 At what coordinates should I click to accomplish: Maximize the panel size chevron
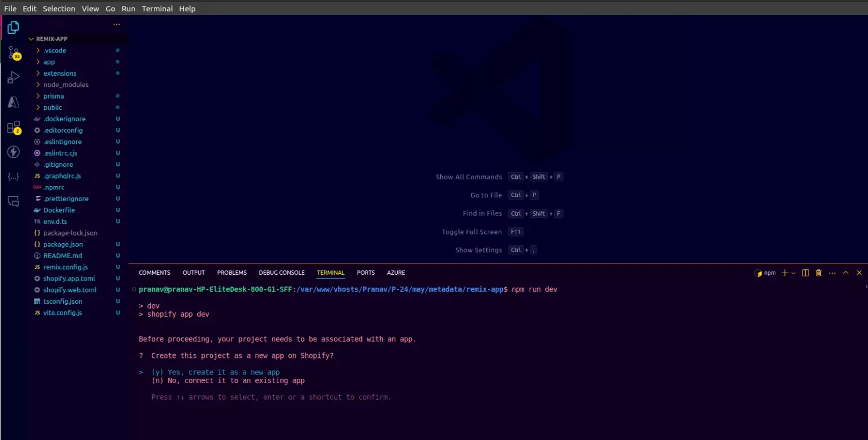845,273
